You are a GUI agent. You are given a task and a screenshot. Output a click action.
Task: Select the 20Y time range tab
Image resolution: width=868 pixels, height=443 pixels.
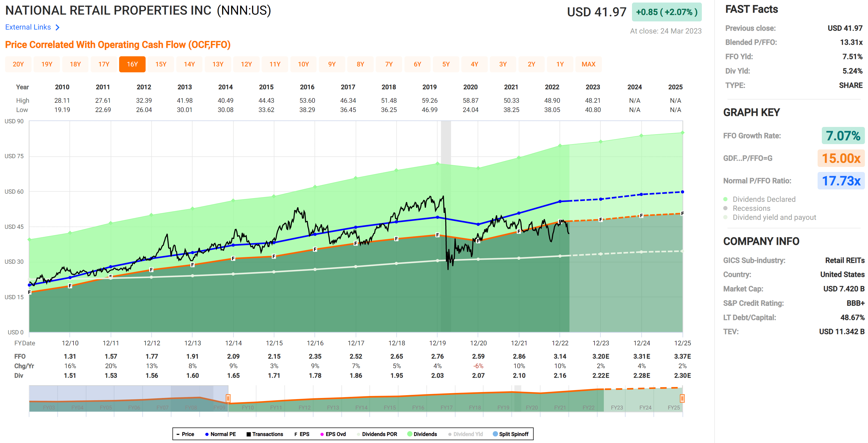pos(18,64)
